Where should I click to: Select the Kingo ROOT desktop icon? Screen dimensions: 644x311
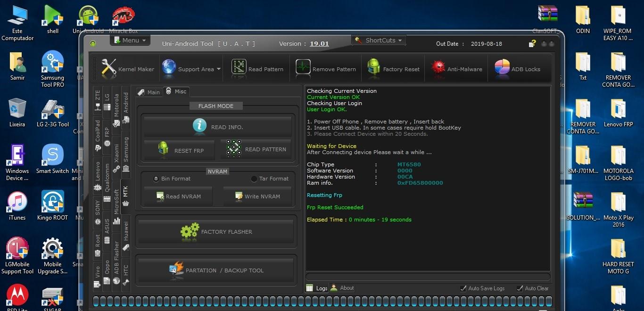pos(53,205)
